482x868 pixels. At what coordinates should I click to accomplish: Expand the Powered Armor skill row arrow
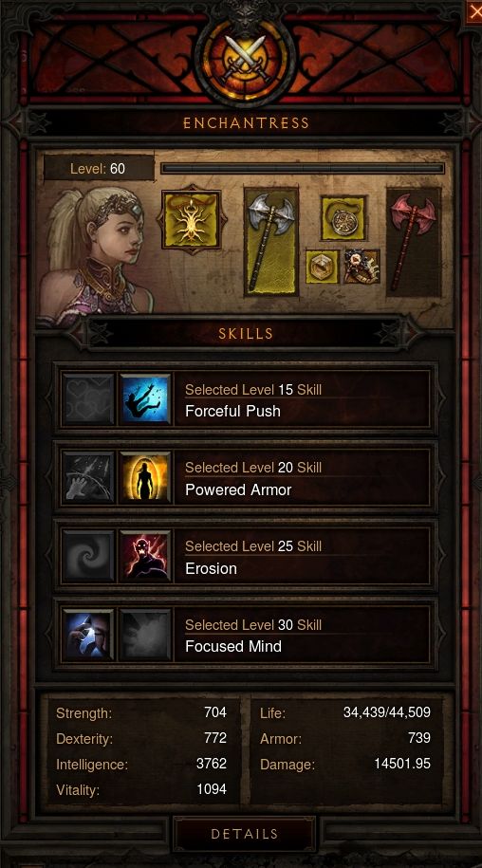[x=441, y=477]
